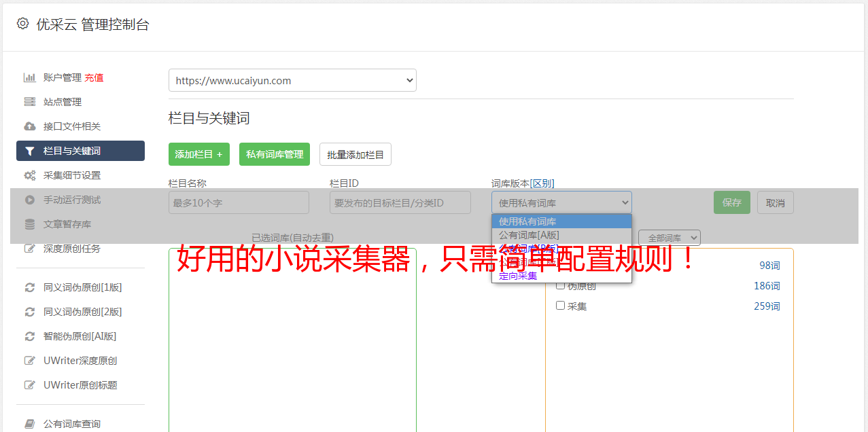Check the 伪原创 keyword library checkbox
Screen dimensions: 868x432
tap(561, 285)
